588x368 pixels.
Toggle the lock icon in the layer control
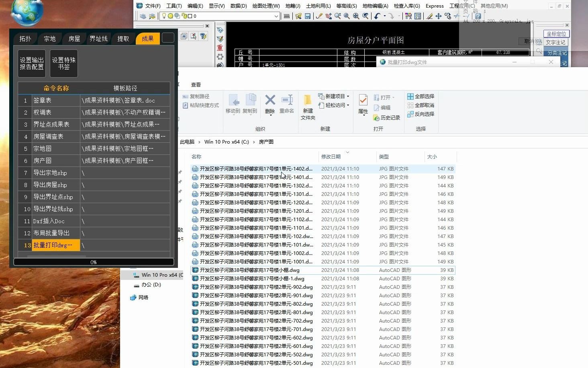click(x=184, y=16)
